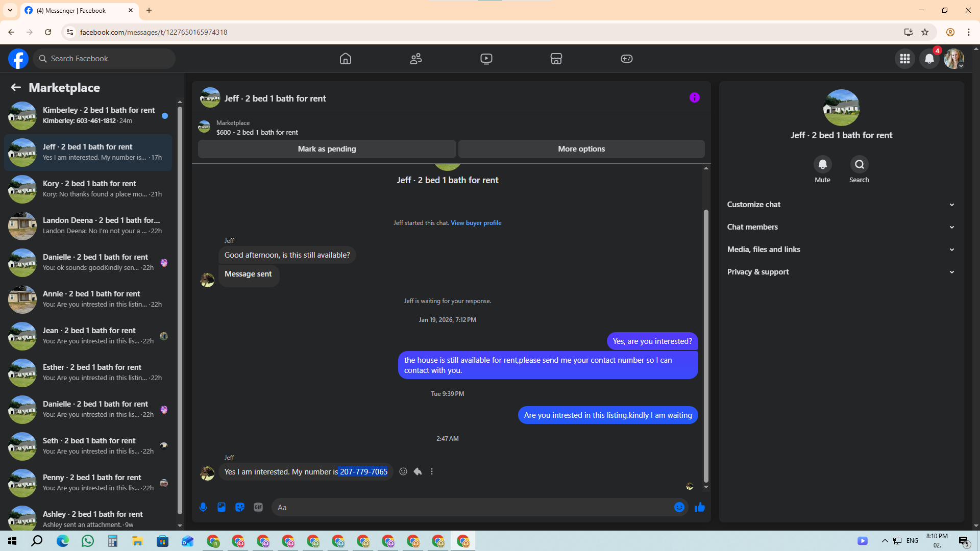
Task: Open Facebook notifications bell
Action: tap(929, 59)
